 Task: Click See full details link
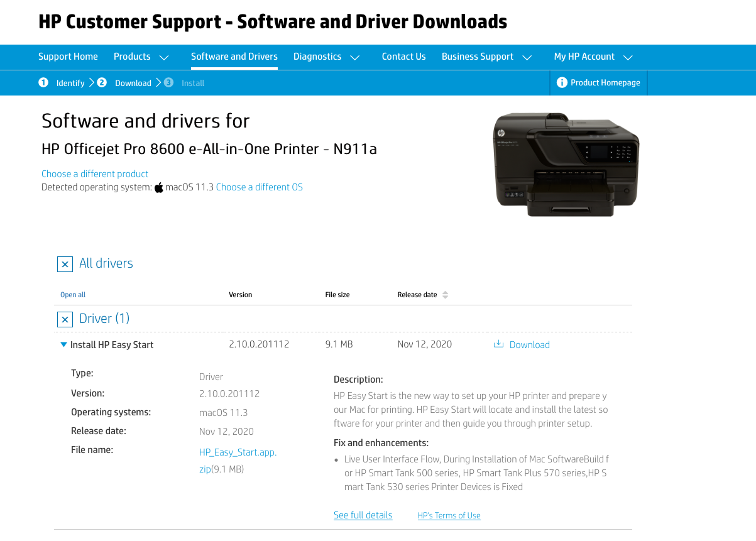[x=363, y=515]
